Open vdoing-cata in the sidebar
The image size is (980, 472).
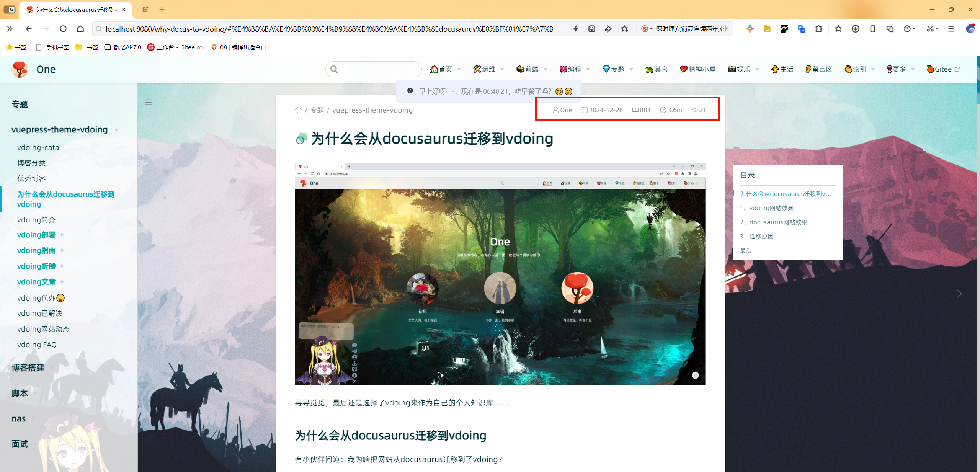(x=38, y=147)
